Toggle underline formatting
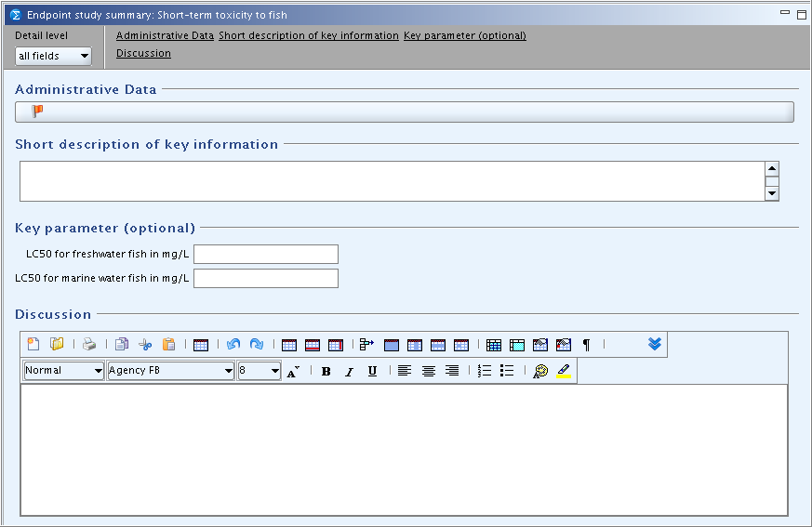The height and width of the screenshot is (527, 812). pos(372,371)
